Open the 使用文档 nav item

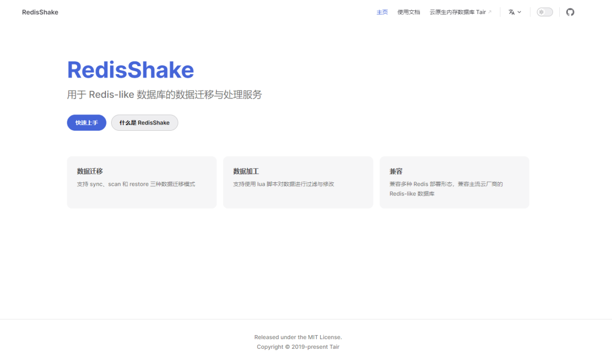409,12
